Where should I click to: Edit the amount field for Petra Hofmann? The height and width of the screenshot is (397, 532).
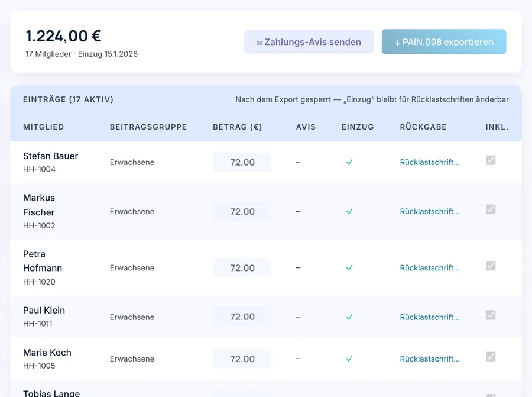[242, 267]
